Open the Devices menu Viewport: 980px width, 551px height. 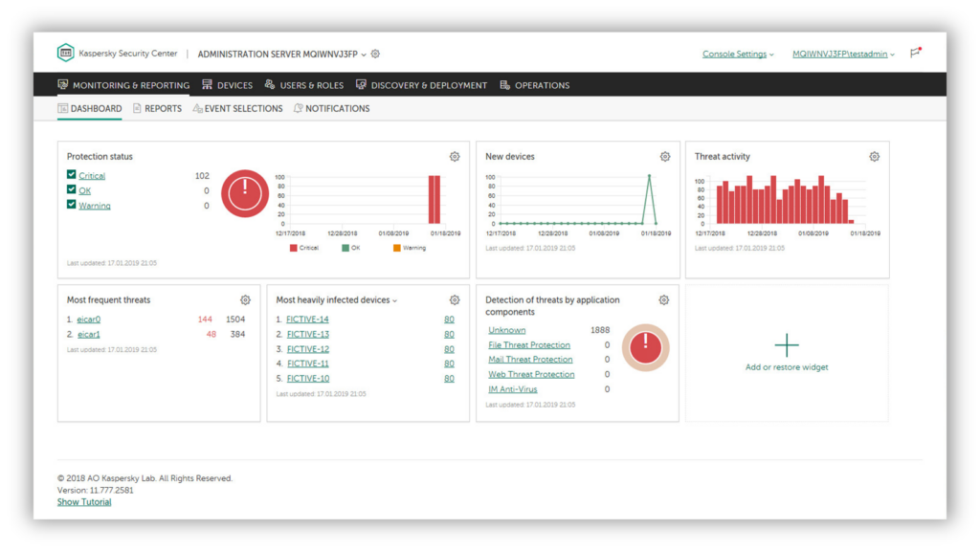228,85
